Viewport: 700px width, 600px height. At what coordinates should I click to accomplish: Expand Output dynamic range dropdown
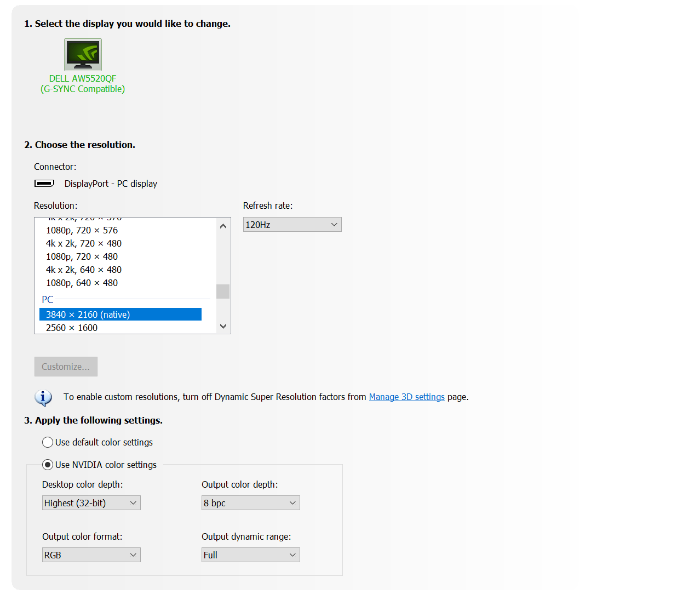click(x=250, y=555)
